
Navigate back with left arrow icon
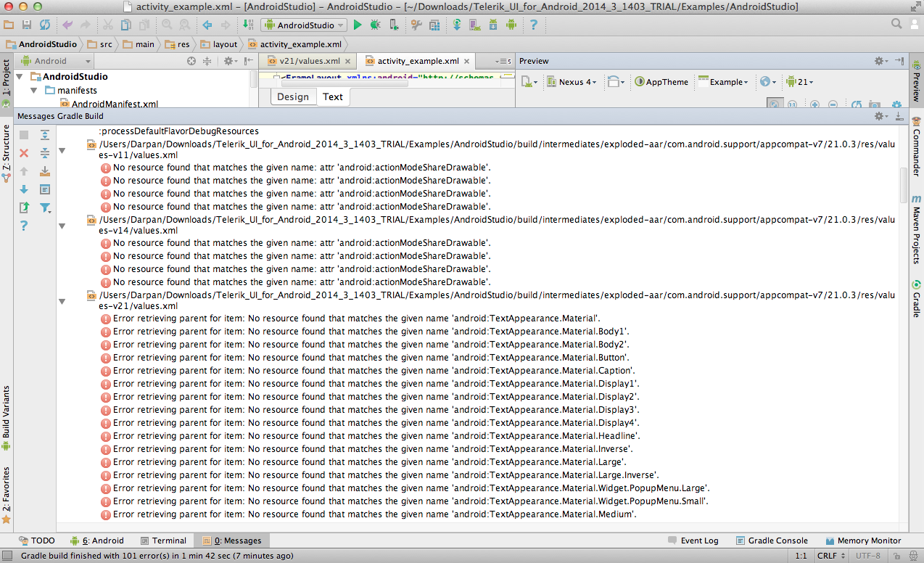[x=207, y=25]
